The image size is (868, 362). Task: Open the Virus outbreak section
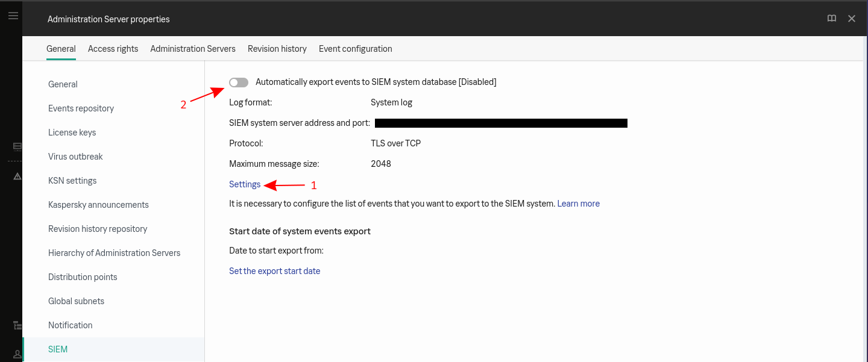(x=75, y=157)
